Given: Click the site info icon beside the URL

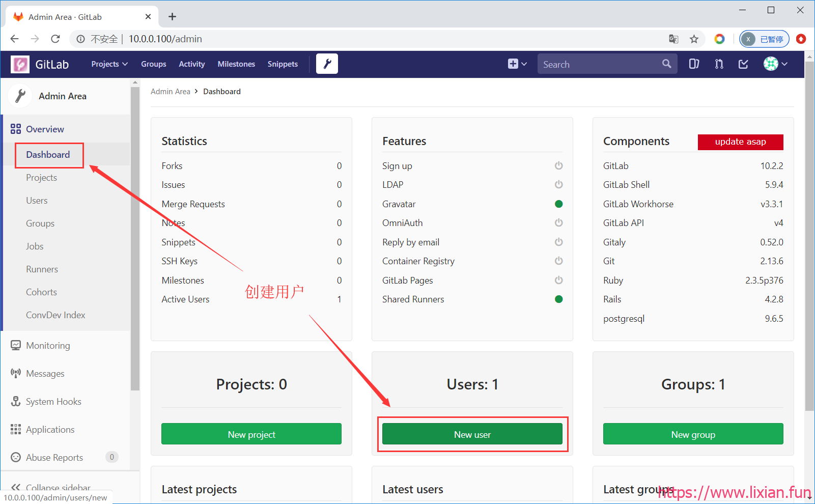Looking at the screenshot, I should coord(80,39).
